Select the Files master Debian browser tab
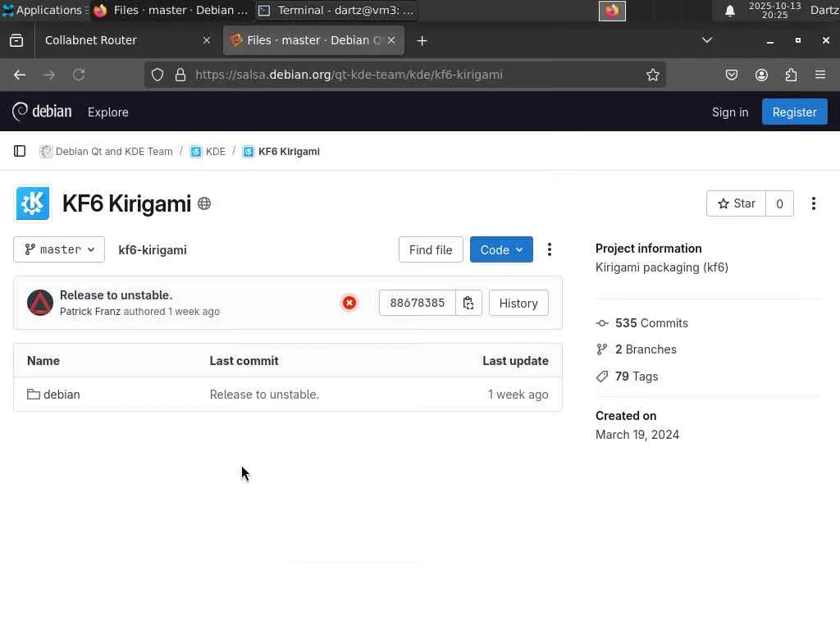 (313, 40)
